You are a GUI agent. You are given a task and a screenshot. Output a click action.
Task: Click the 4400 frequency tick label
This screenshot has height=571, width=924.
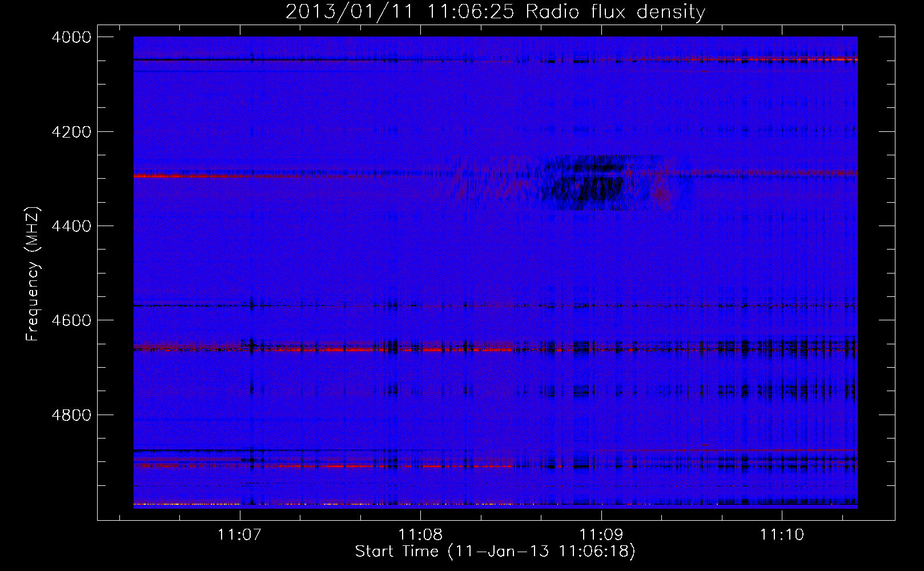pyautogui.click(x=71, y=226)
